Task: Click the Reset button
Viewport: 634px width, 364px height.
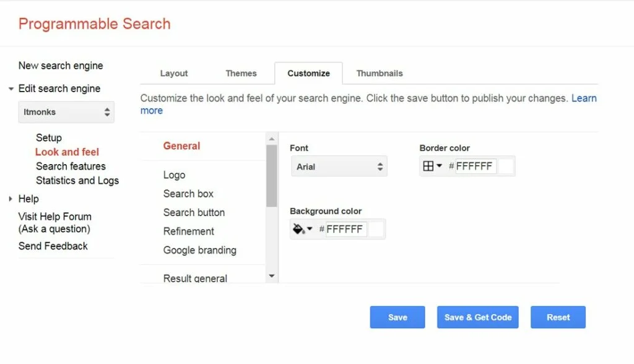Action: point(558,317)
